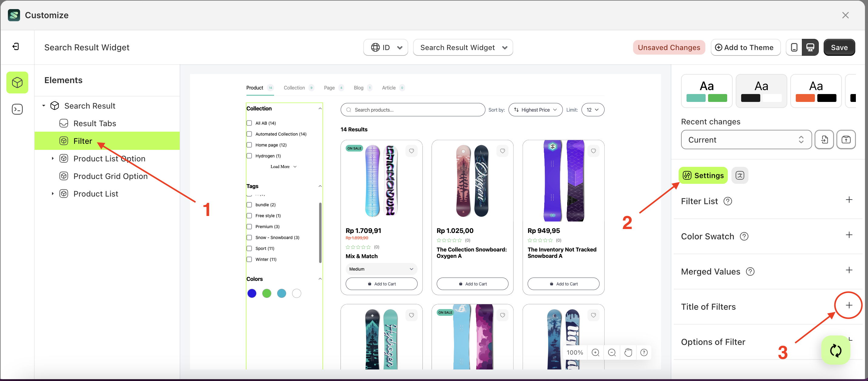Open the Highest Price sort dropdown

535,110
